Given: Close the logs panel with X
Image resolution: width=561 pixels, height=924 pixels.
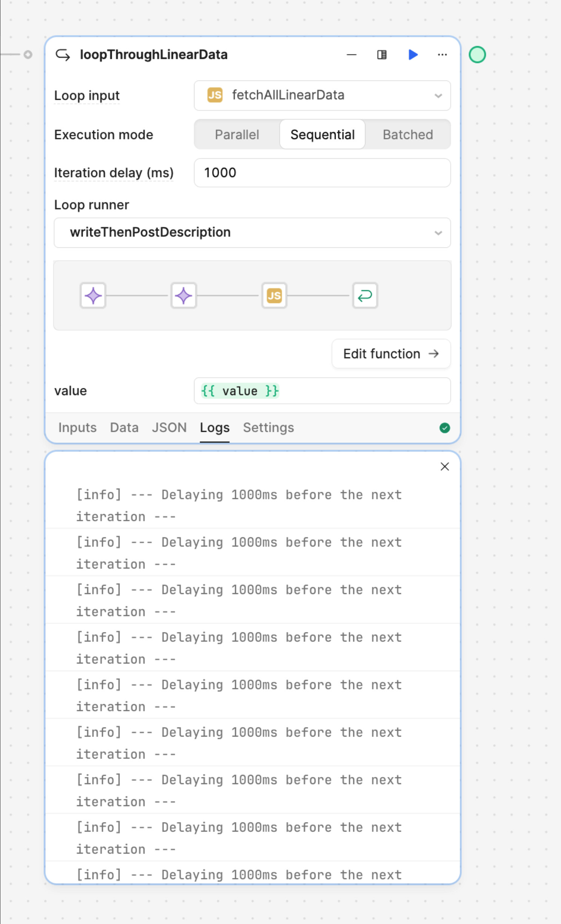Looking at the screenshot, I should pos(445,467).
